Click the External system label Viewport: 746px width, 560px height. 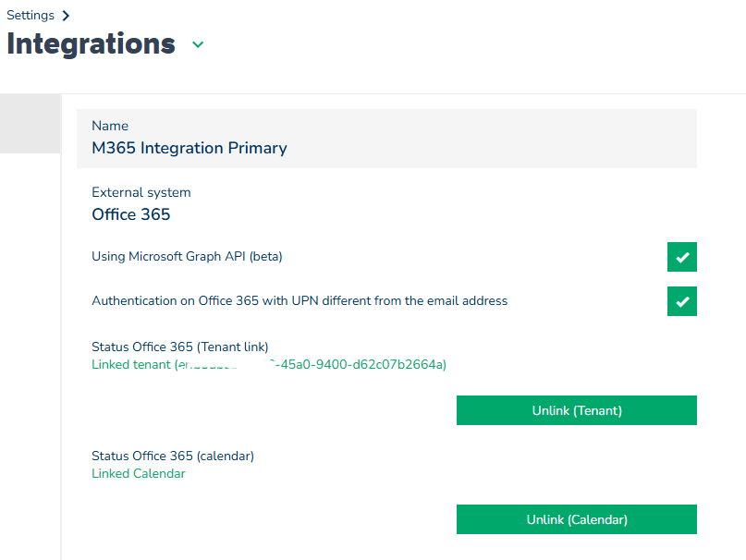[x=141, y=192]
